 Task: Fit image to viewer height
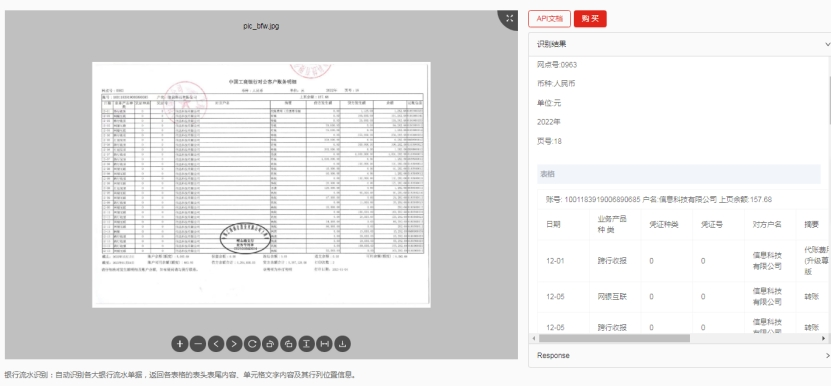306,344
